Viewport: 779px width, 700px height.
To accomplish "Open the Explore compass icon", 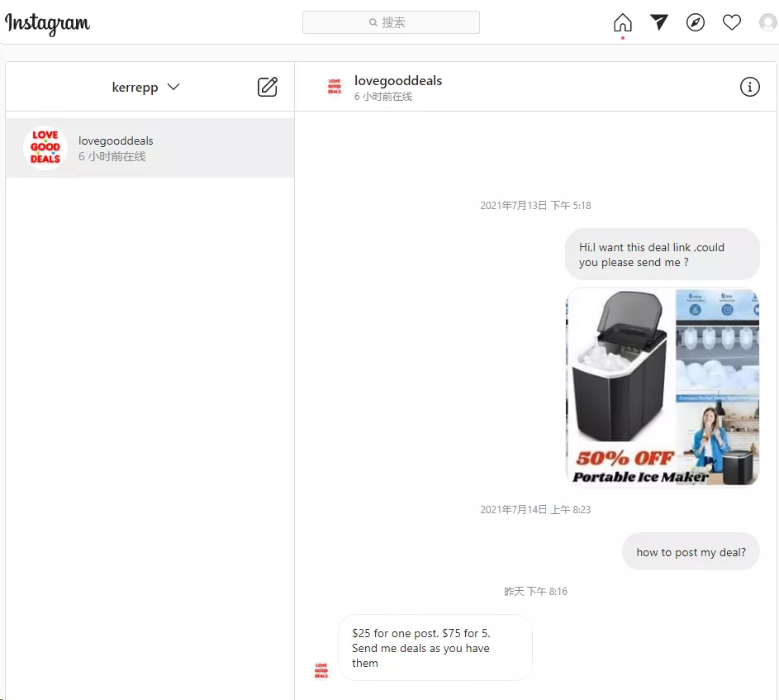I will tap(695, 22).
